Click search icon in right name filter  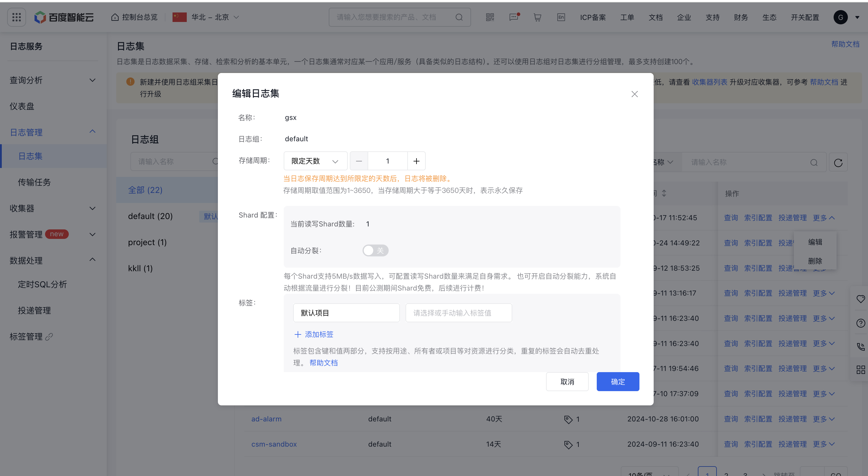(x=814, y=163)
